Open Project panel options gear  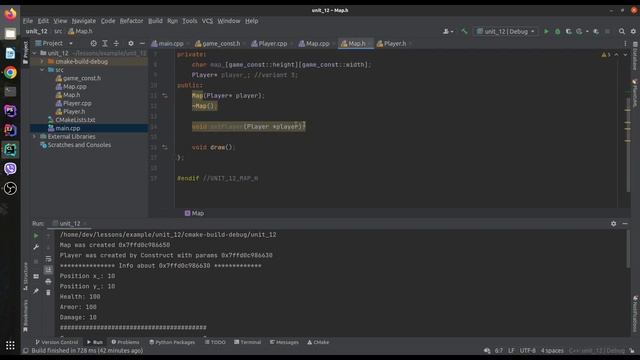click(131, 43)
